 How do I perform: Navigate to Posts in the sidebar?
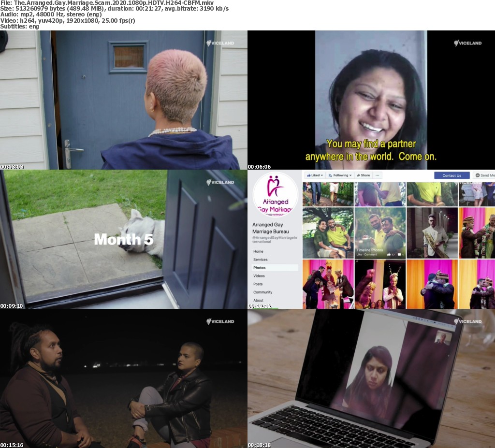[258, 284]
